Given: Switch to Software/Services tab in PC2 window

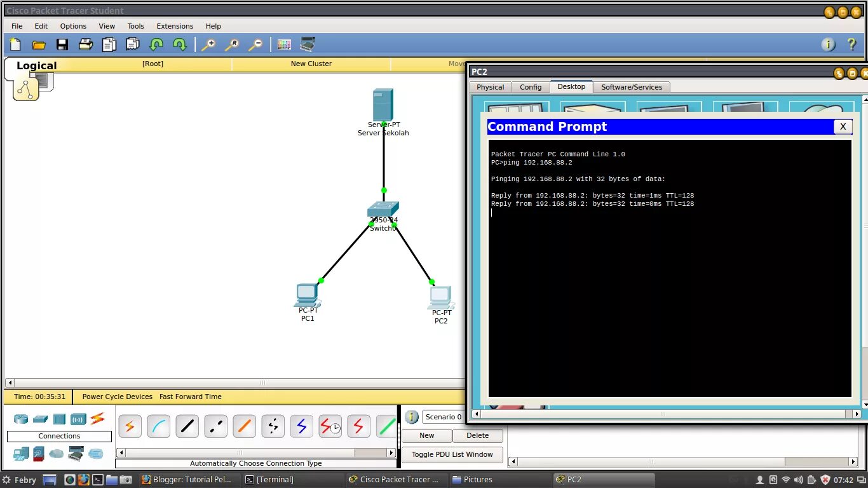Looking at the screenshot, I should [x=632, y=87].
